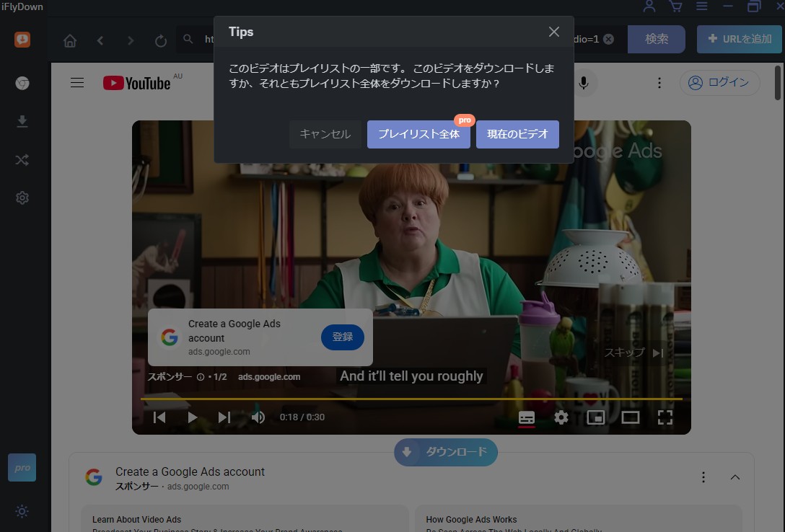Viewport: 785px width, 532px height.
Task: Click the 検索 button
Action: tap(657, 39)
